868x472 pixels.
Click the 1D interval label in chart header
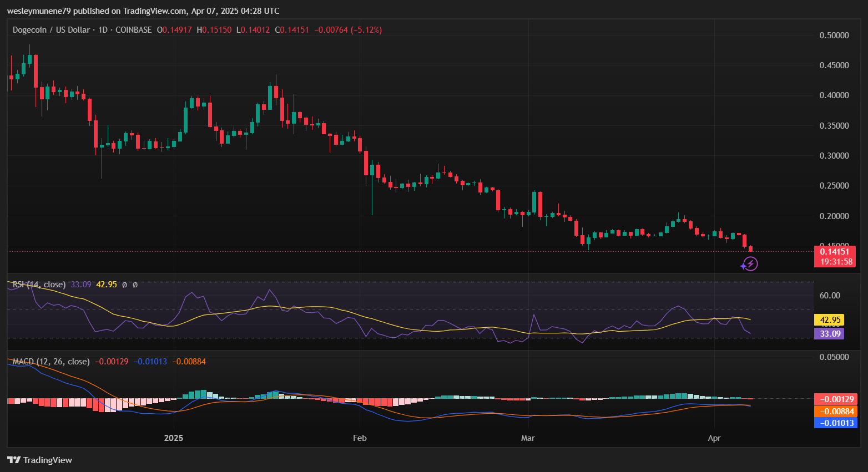[103, 30]
